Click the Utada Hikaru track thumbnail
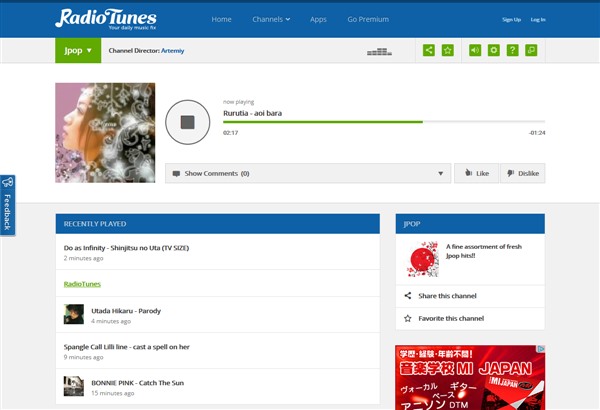 (x=74, y=314)
